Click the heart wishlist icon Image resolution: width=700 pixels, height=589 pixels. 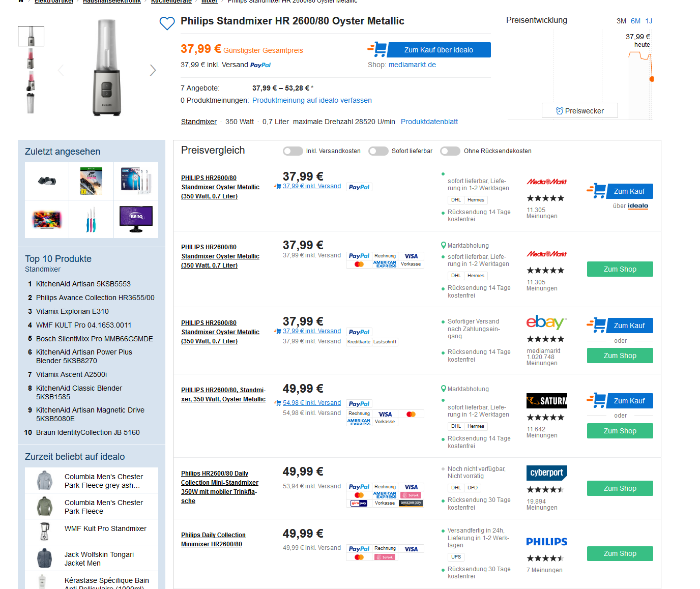167,23
